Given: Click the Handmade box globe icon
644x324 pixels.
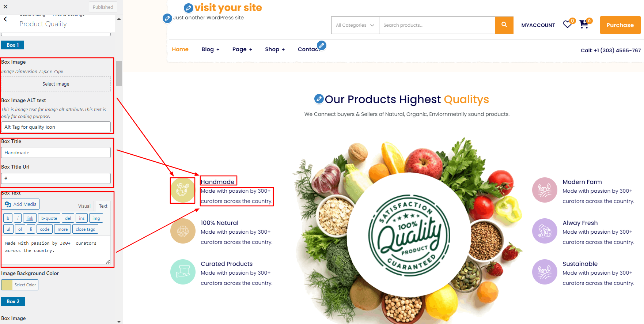Looking at the screenshot, I should point(183,190).
